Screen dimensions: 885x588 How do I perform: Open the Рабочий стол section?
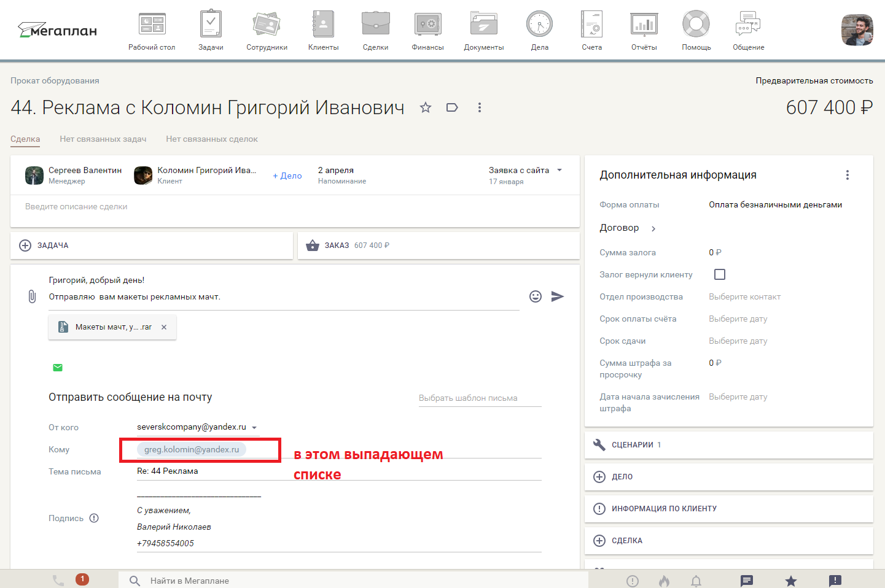(152, 31)
